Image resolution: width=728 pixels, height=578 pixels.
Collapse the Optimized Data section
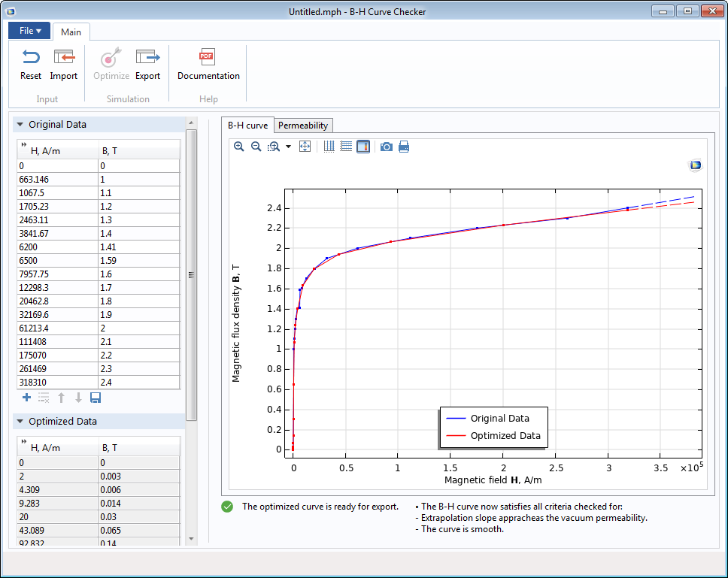20,422
